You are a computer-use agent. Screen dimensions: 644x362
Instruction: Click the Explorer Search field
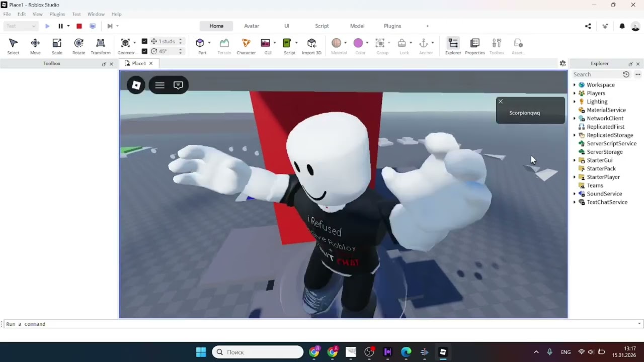[596, 74]
